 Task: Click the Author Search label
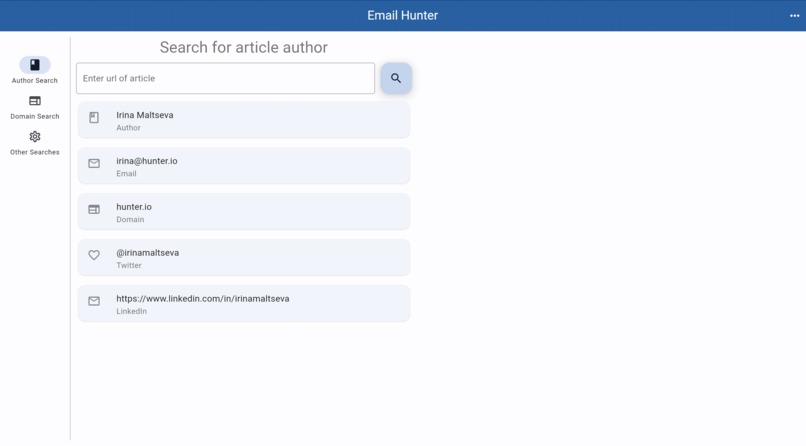point(35,81)
